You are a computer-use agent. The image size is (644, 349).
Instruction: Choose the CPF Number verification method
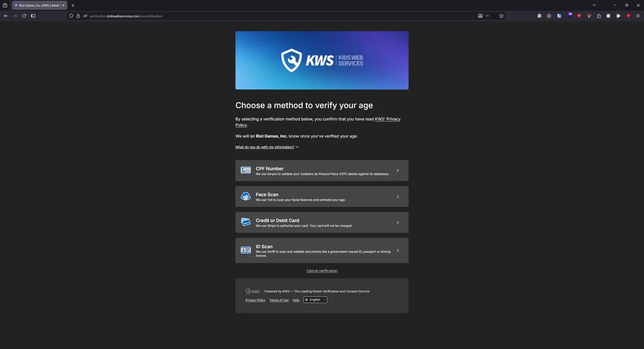tap(322, 171)
